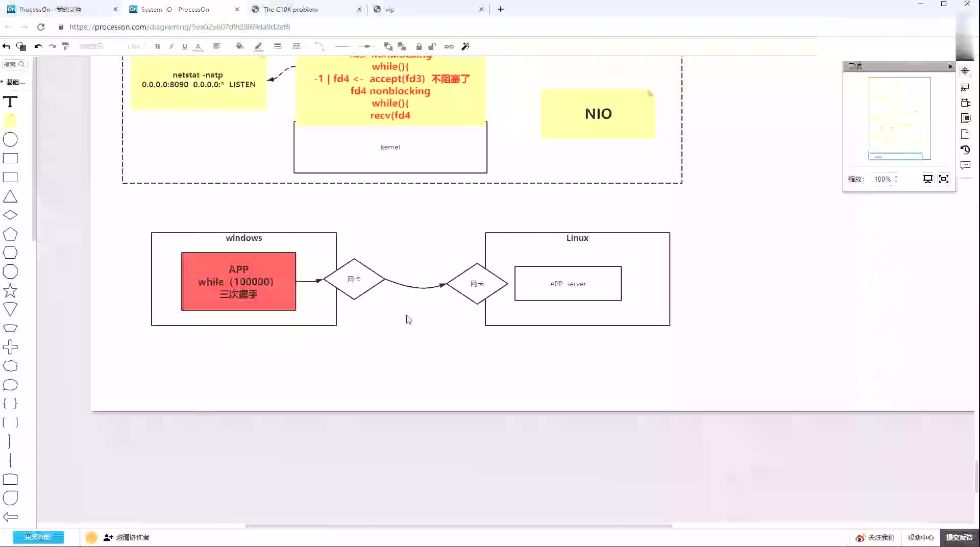Open the comments speech bubble panel icon
The image size is (980, 547).
pyautogui.click(x=965, y=165)
